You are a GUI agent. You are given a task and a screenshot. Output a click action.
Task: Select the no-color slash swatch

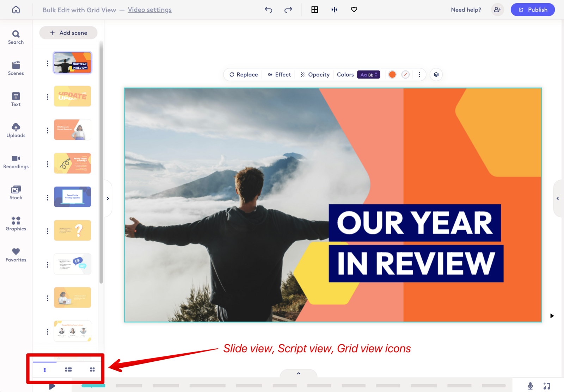click(x=405, y=75)
